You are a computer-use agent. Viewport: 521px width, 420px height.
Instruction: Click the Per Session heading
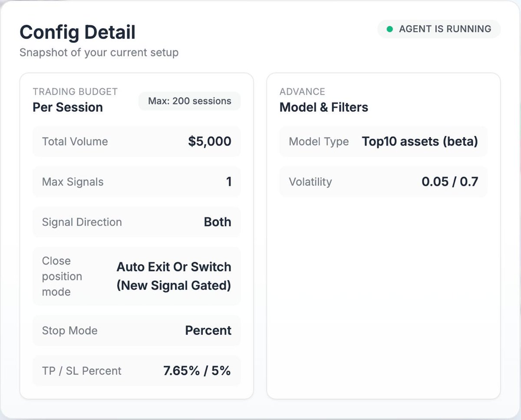pyautogui.click(x=68, y=107)
